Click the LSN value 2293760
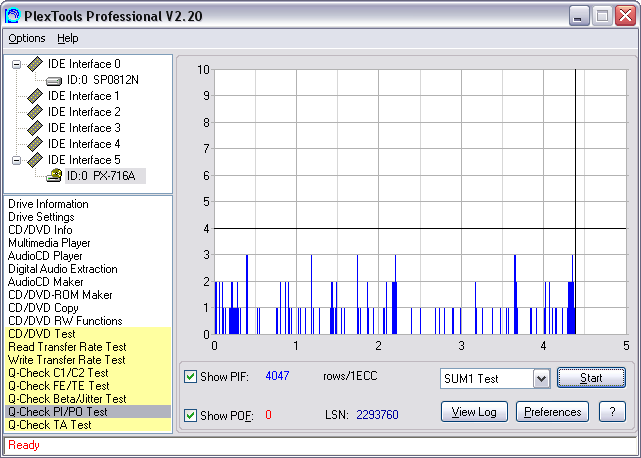 (377, 415)
